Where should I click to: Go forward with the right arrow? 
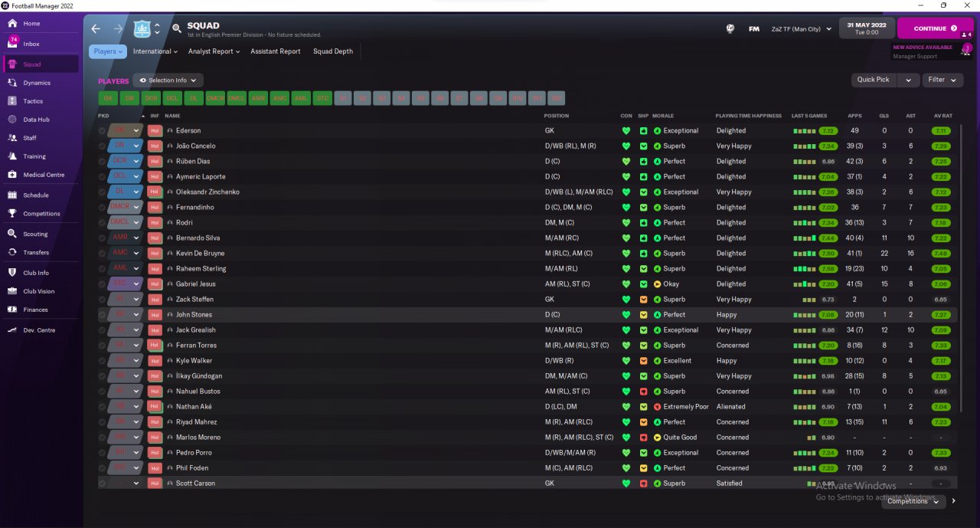118,29
